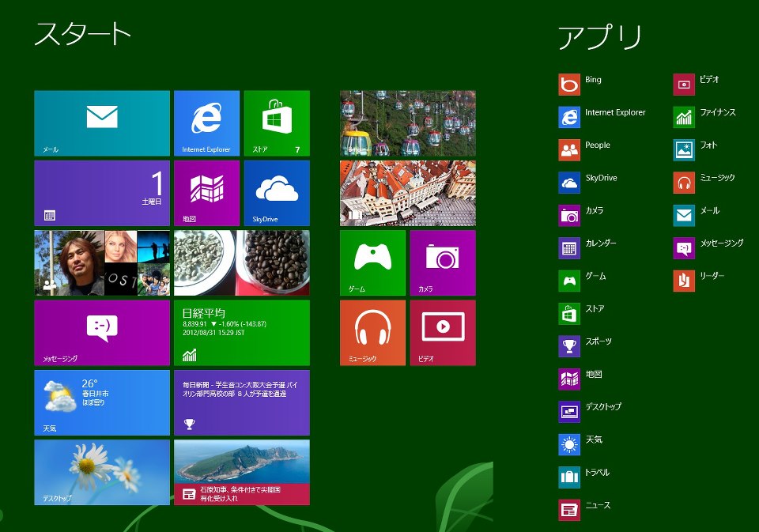Screen dimensions: 759x532
Task: Click the ミュージック icon in apps list
Action: tap(684, 183)
